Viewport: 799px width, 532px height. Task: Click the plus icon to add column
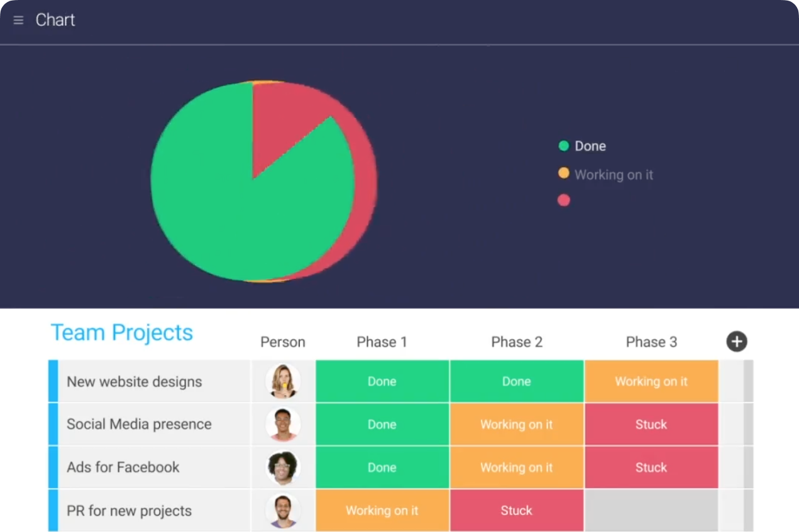[x=736, y=342]
